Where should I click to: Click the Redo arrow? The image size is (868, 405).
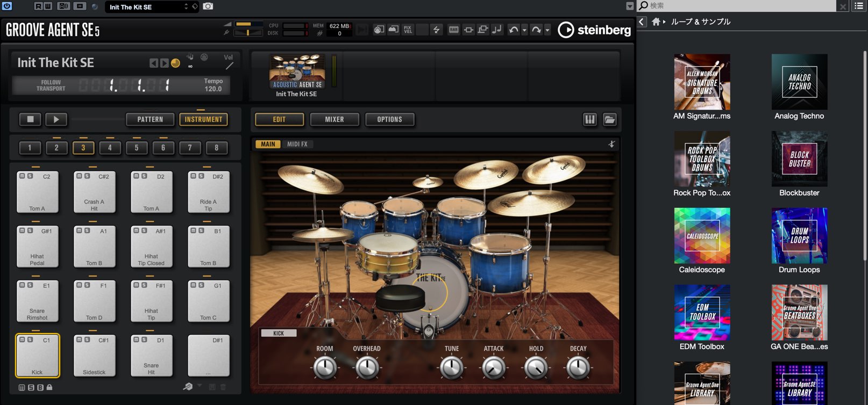coord(536,30)
